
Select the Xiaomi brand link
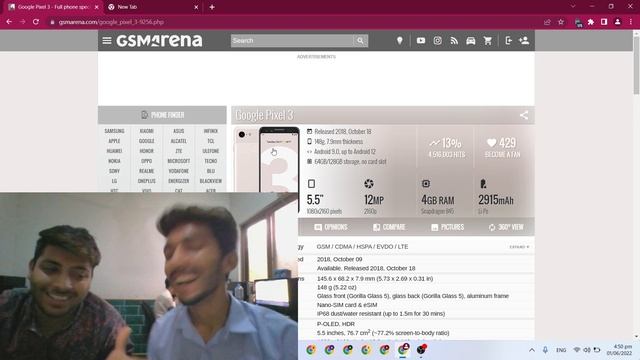pyautogui.click(x=147, y=131)
